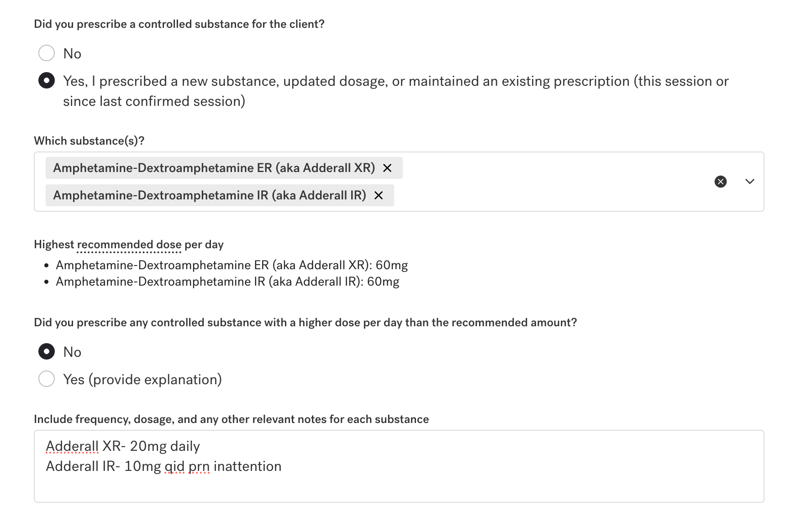Click the misspelled word 'qid' in notes

tap(174, 466)
